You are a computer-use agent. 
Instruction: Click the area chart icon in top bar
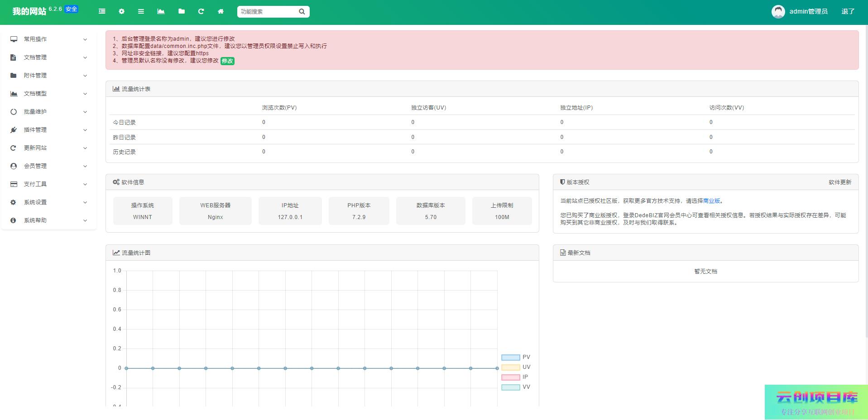coord(161,11)
